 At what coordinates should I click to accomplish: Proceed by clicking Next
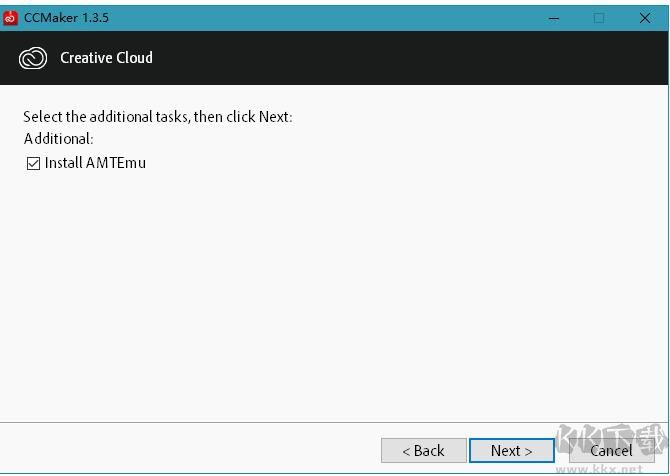511,451
